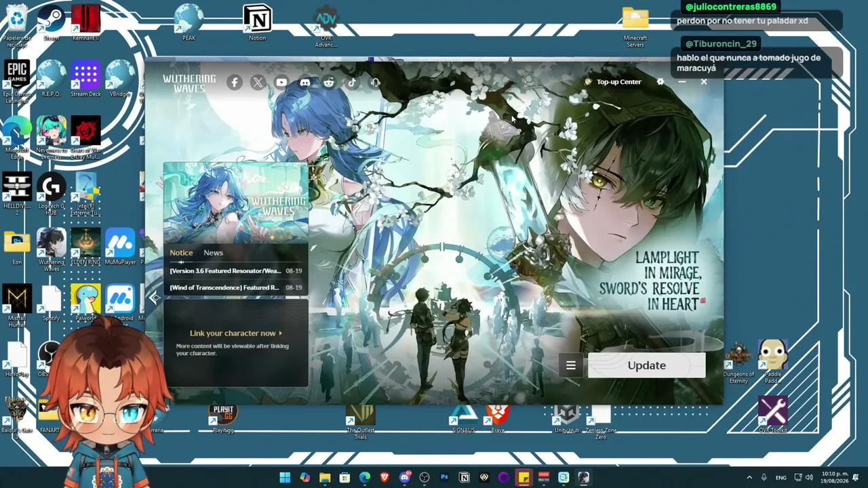Switch to the Notice tab

181,253
